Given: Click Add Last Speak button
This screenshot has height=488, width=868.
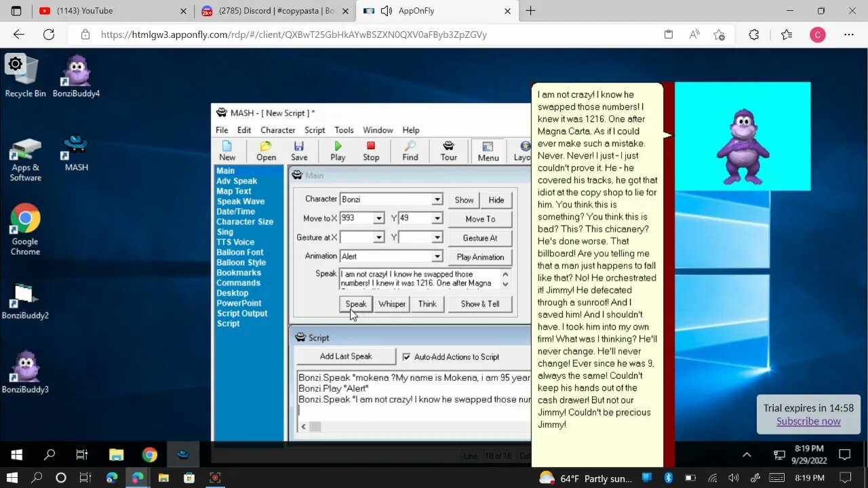Looking at the screenshot, I should point(346,357).
